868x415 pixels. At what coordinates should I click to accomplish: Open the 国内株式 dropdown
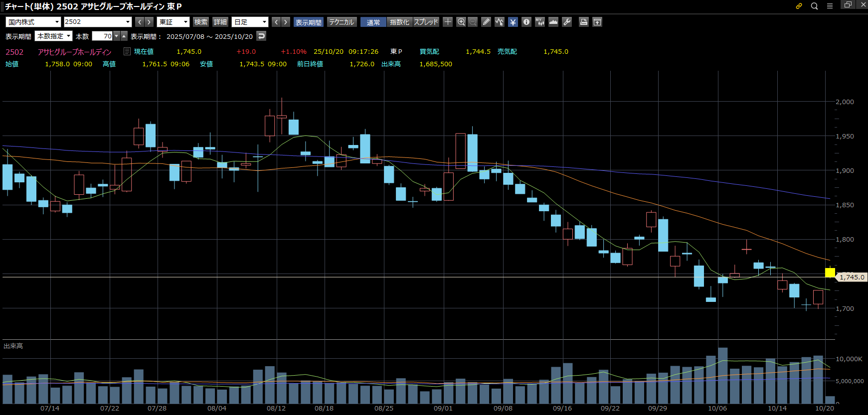point(33,22)
